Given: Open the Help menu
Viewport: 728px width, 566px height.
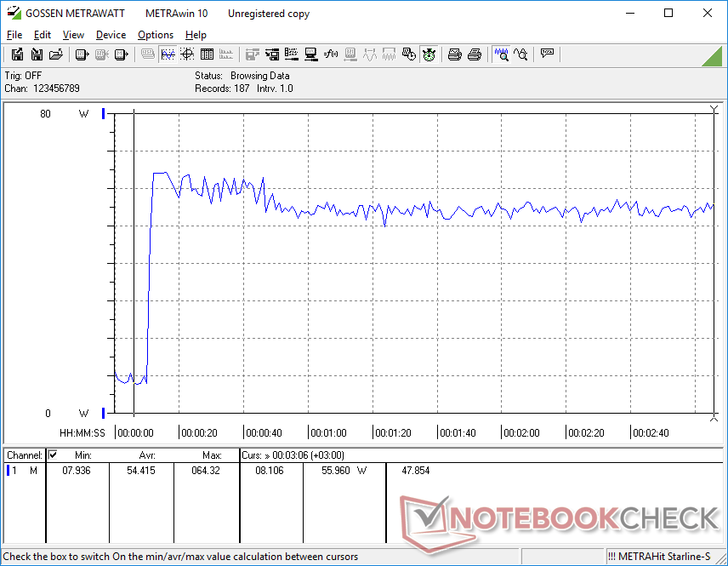Looking at the screenshot, I should pyautogui.click(x=196, y=35).
